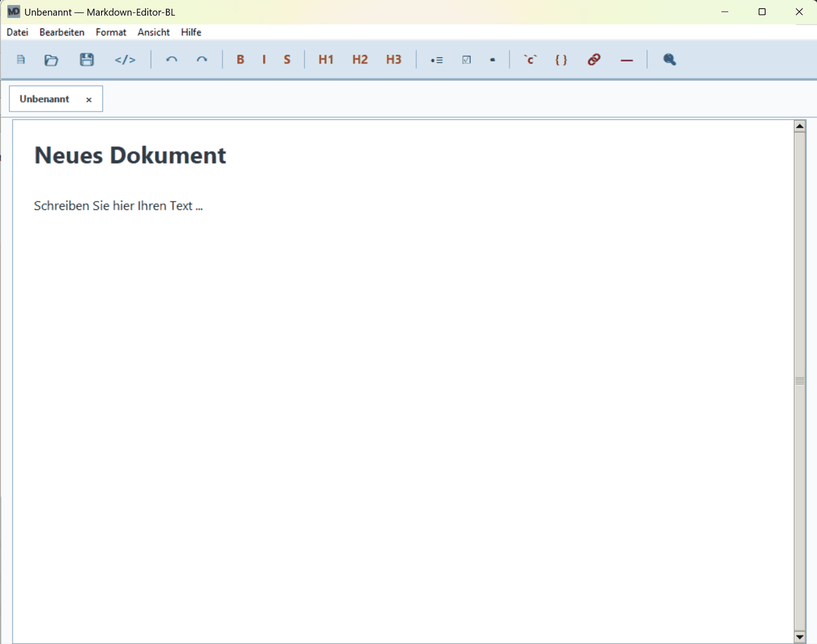Format selection as inline code
817x644 pixels.
[x=530, y=60]
